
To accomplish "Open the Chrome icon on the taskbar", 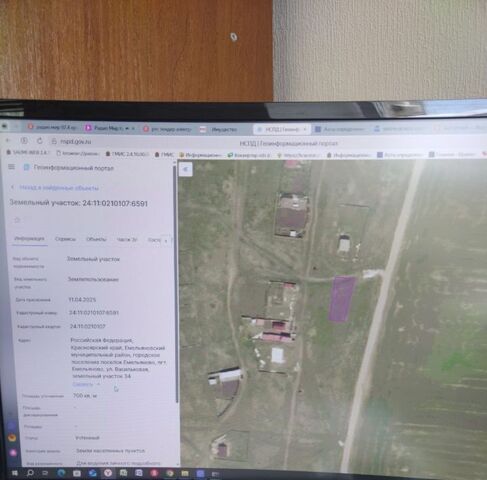I will [x=169, y=473].
